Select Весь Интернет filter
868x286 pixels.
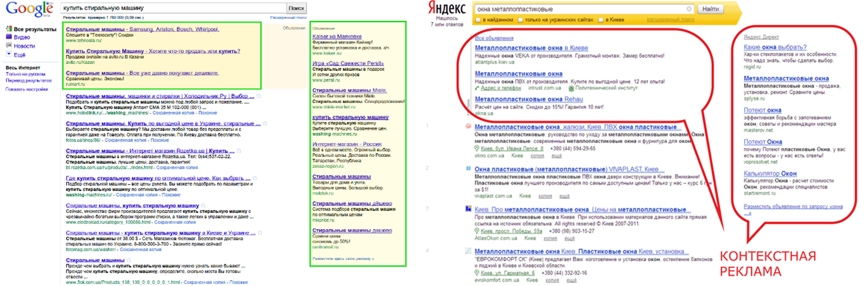(x=22, y=67)
